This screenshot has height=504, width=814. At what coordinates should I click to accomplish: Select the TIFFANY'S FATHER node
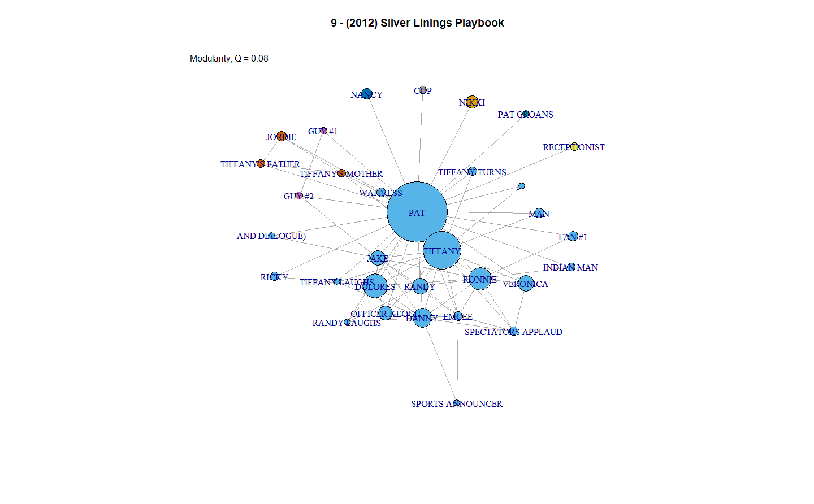point(261,164)
